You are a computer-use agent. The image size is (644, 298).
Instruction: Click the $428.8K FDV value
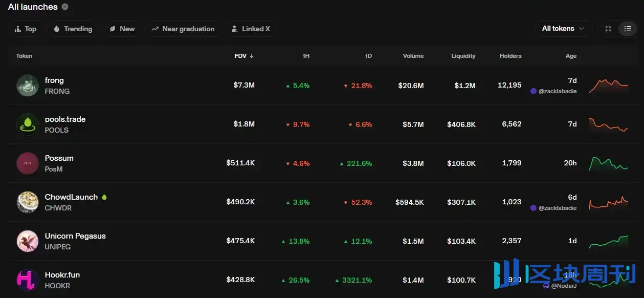(x=240, y=280)
